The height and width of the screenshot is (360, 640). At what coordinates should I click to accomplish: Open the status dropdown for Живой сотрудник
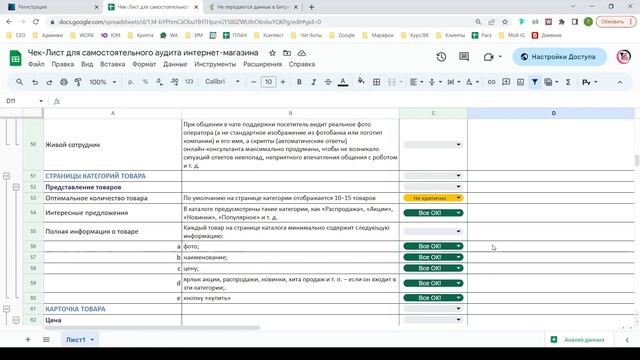(x=433, y=144)
